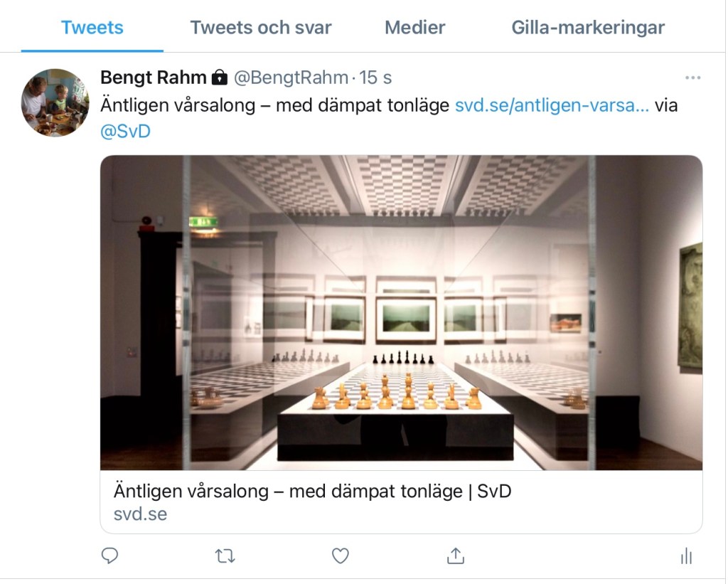Screen dimensions: 728x584
Task: Switch to Tweets och svar tab
Action: tap(260, 28)
